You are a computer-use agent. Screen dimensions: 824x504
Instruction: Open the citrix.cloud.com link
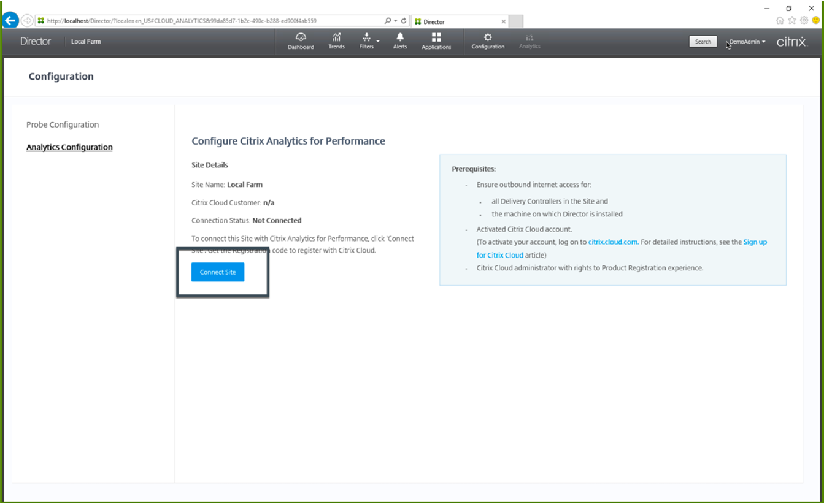(613, 242)
